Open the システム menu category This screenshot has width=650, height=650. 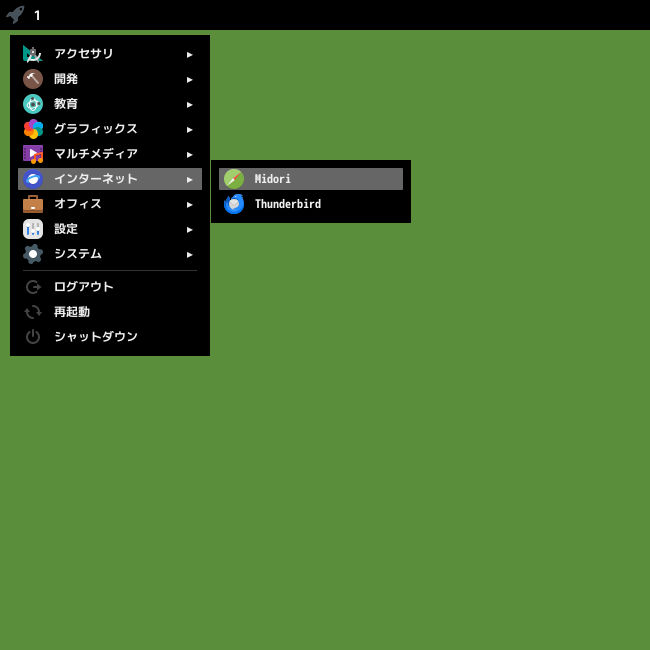(x=110, y=254)
